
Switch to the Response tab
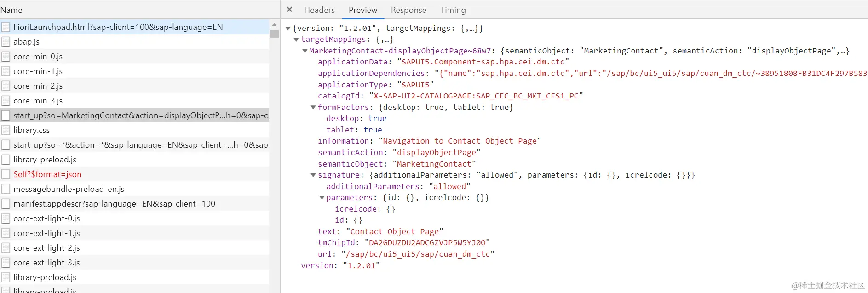point(408,10)
